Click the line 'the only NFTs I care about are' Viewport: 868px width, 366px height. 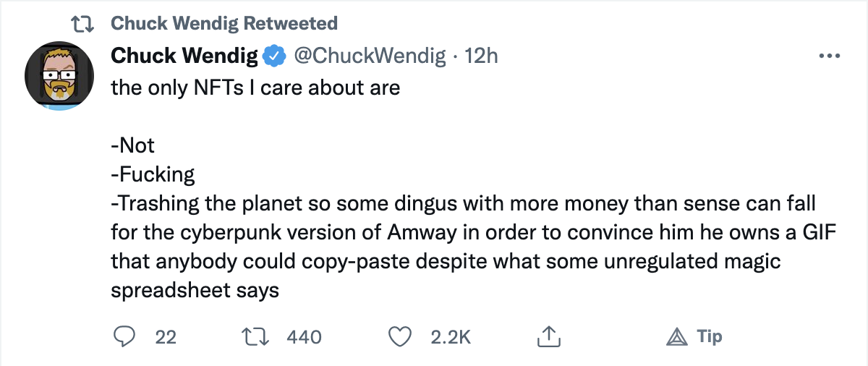(255, 88)
